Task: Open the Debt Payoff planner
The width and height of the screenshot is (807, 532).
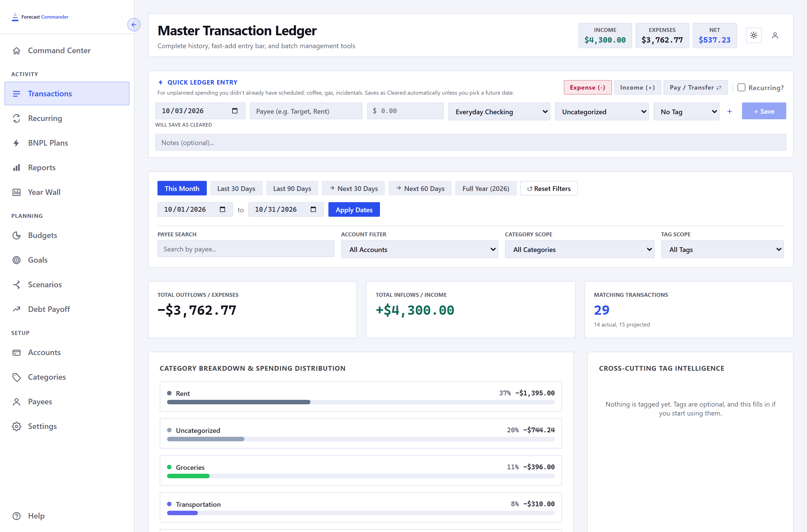Action: [x=67, y=309]
